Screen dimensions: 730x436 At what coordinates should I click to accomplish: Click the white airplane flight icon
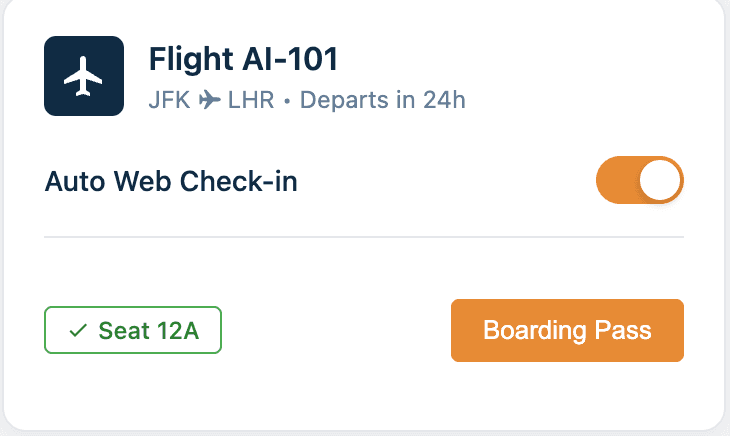[x=84, y=76]
